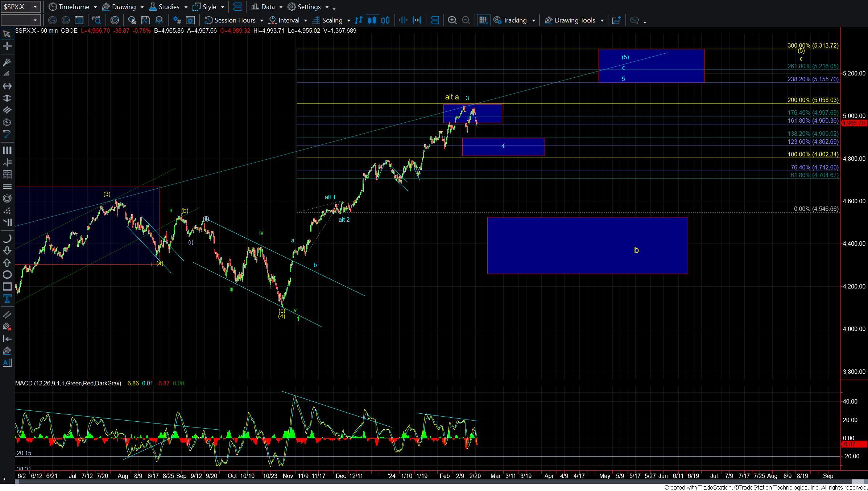Open the Settings menu
Image resolution: width=868 pixels, height=491 pixels.
pyautogui.click(x=308, y=7)
